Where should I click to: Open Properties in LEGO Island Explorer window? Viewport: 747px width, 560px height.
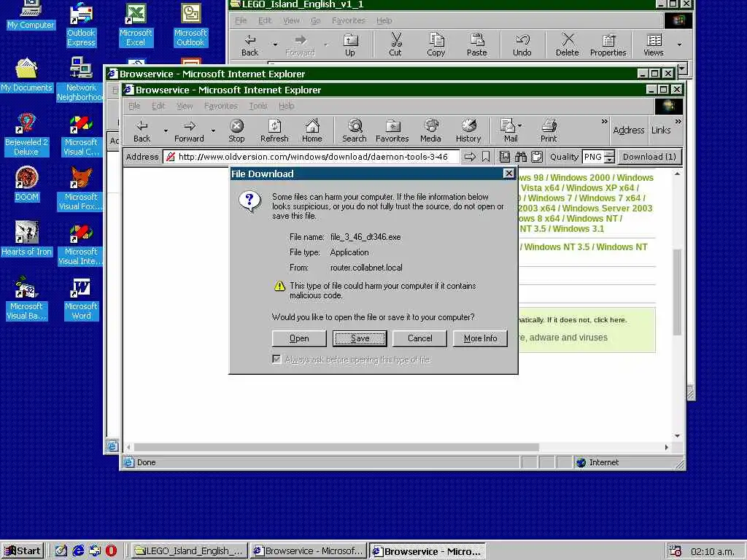(x=608, y=44)
